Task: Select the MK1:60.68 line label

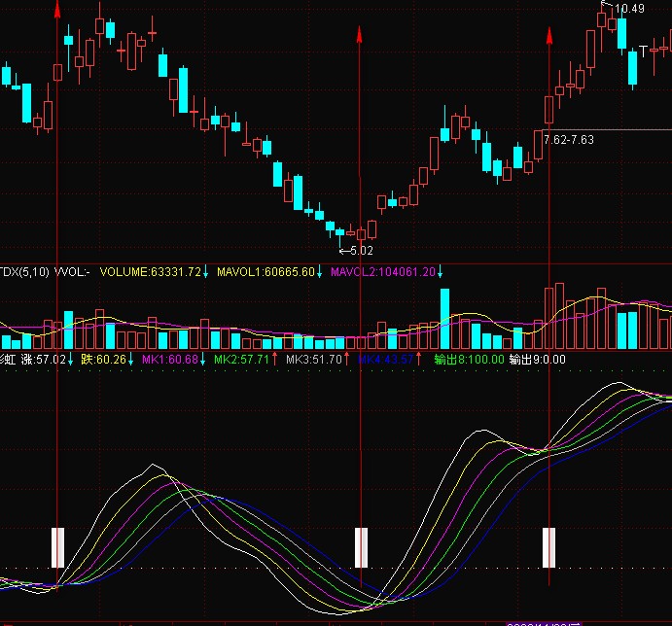Action: point(170,360)
